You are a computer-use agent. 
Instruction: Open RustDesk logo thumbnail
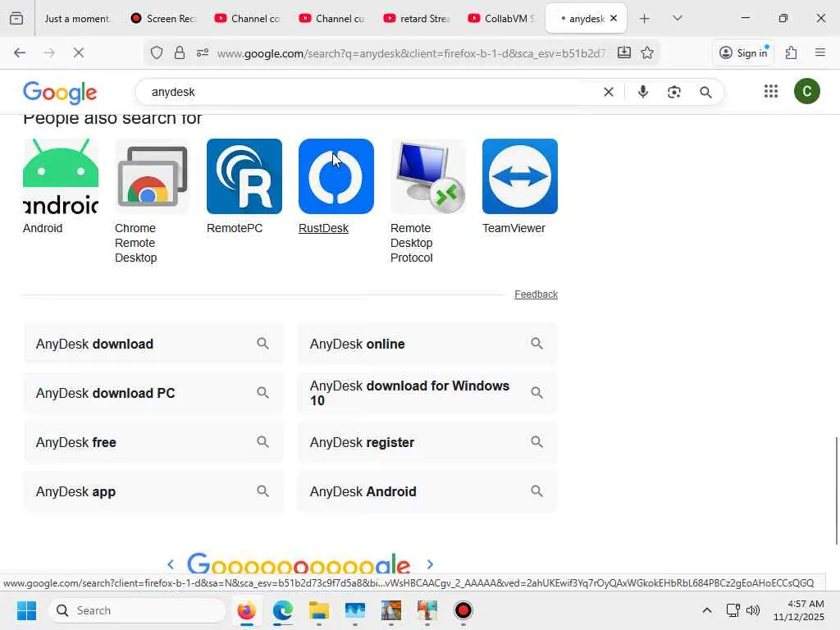(x=336, y=176)
